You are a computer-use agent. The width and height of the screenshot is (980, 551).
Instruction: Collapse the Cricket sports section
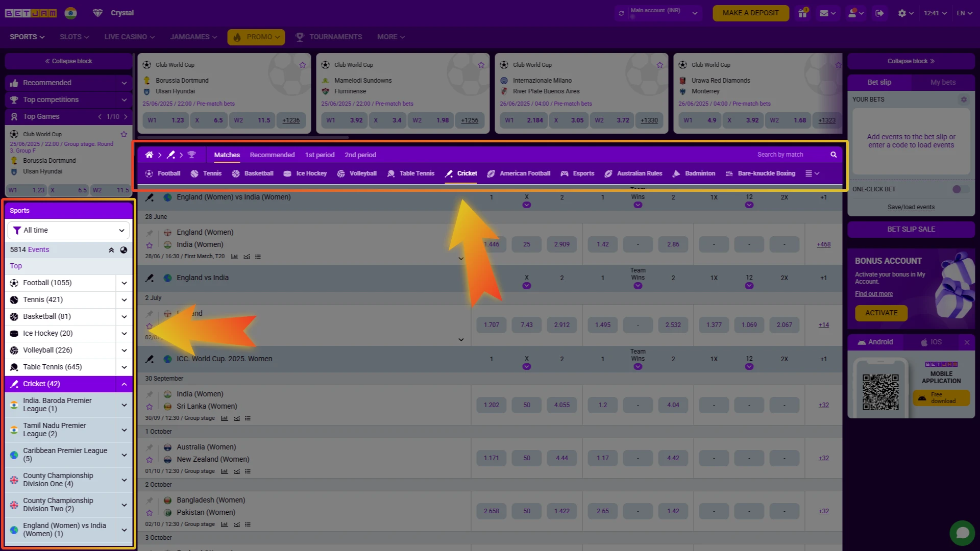(124, 384)
